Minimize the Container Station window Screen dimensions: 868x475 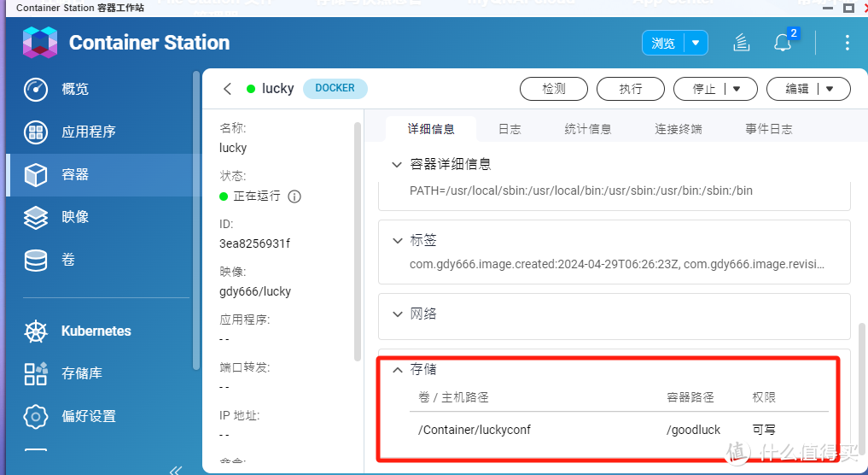click(828, 9)
